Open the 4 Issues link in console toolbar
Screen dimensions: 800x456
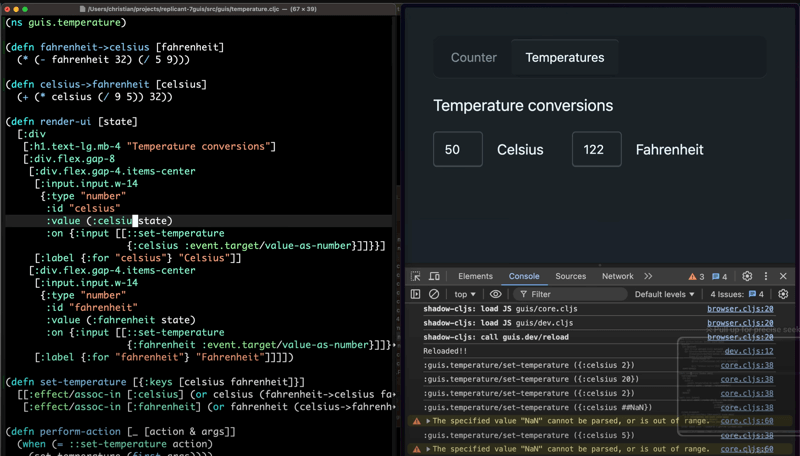[737, 294]
